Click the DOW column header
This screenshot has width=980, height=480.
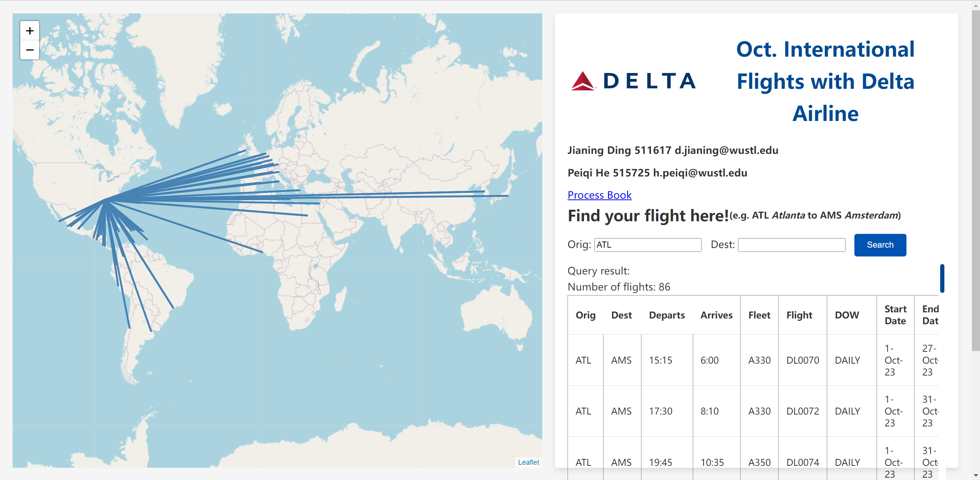[847, 315]
